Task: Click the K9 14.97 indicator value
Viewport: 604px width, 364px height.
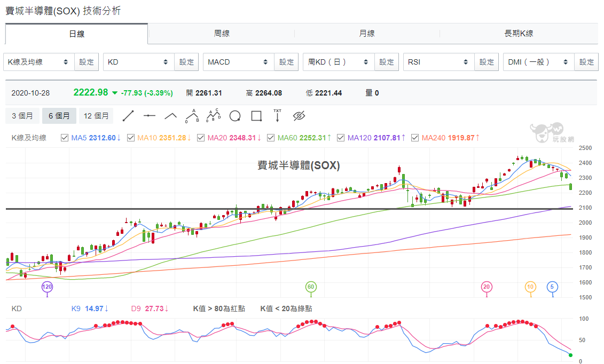Action: [90, 308]
